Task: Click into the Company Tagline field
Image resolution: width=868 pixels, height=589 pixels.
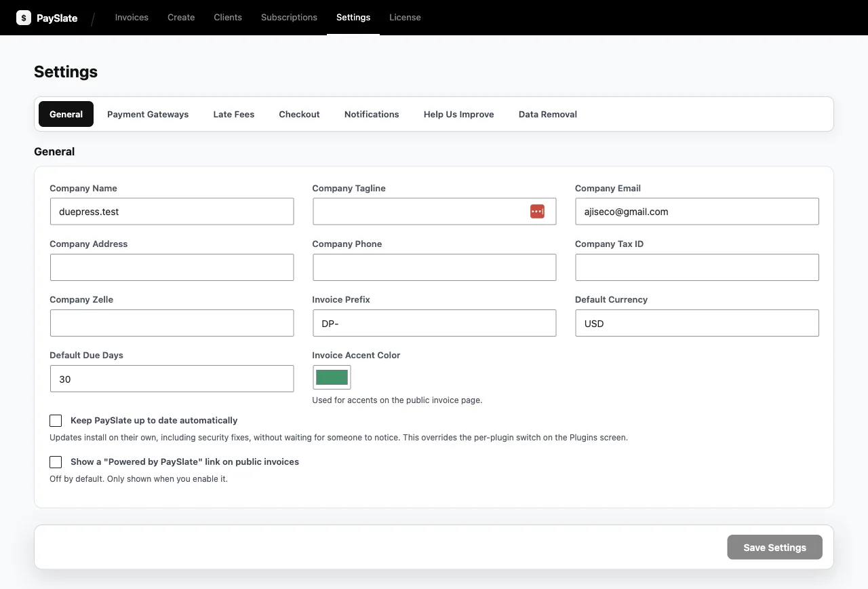Action: tap(434, 212)
